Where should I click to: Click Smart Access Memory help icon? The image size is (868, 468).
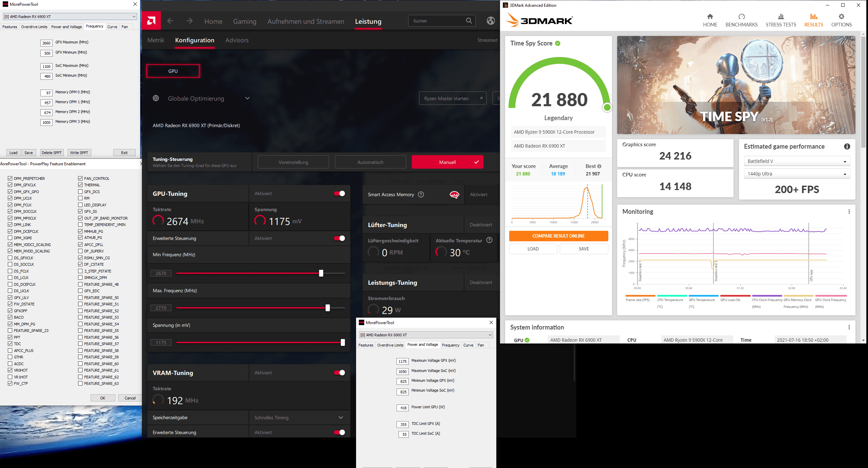tap(421, 194)
